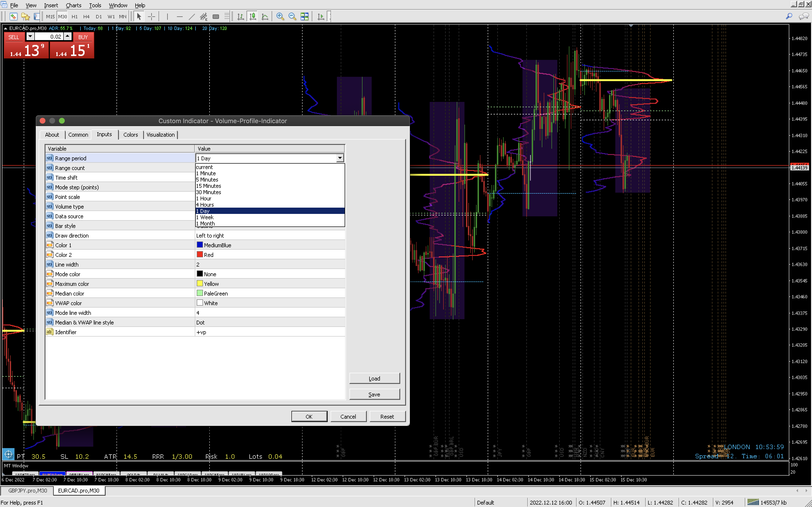
Task: Choose '4 Hours' from the dropdown list
Action: 205,204
